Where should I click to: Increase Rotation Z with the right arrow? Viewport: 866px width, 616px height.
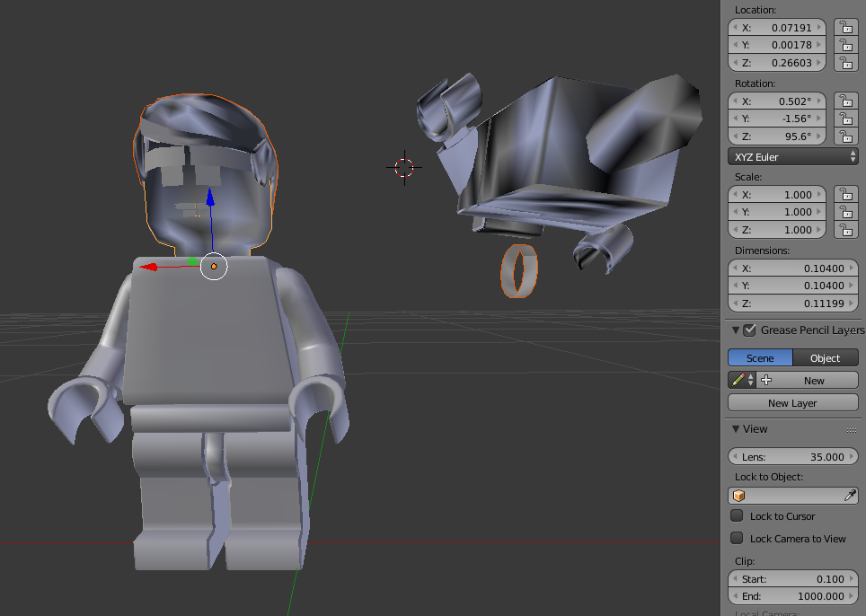(x=819, y=136)
